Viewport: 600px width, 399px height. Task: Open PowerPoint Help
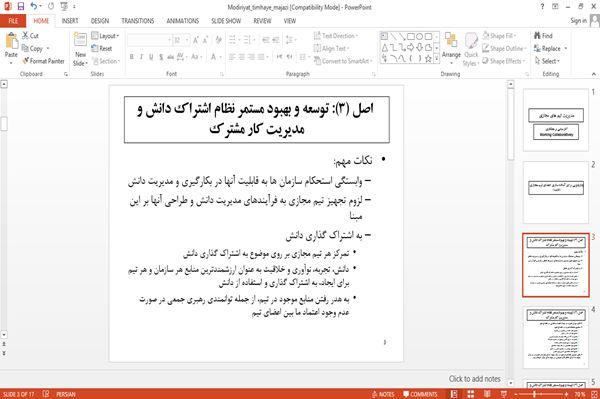coord(542,7)
